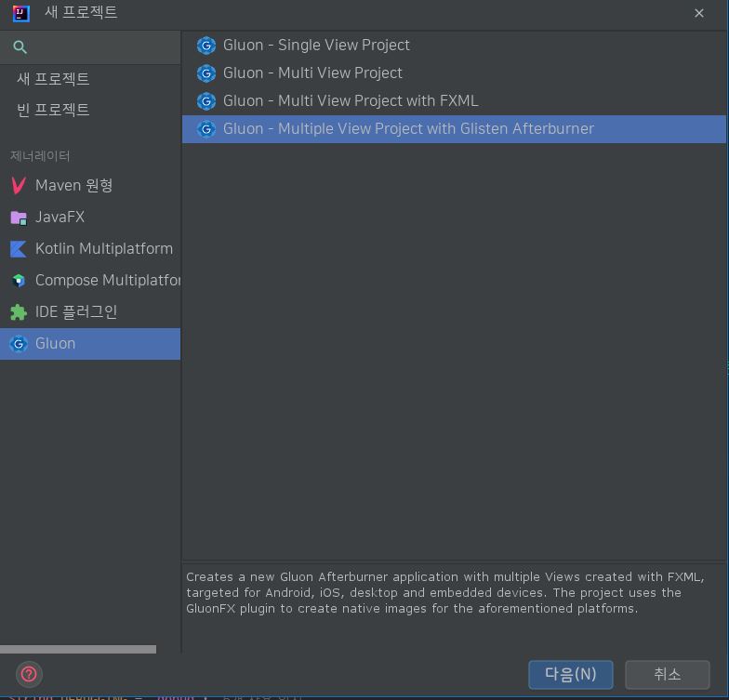Image resolution: width=729 pixels, height=700 pixels.
Task: Click the 취소 button
Action: point(668,674)
